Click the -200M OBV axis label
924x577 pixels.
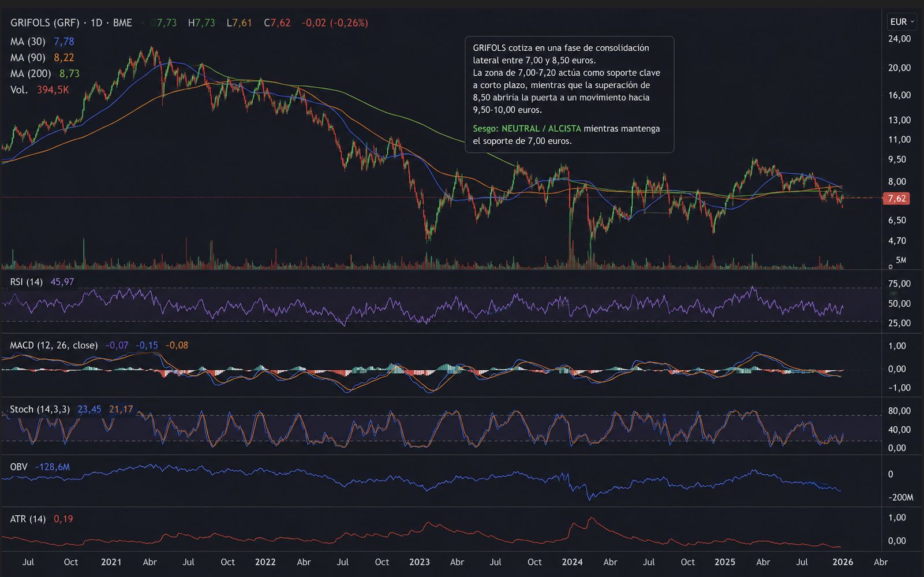[900, 498]
